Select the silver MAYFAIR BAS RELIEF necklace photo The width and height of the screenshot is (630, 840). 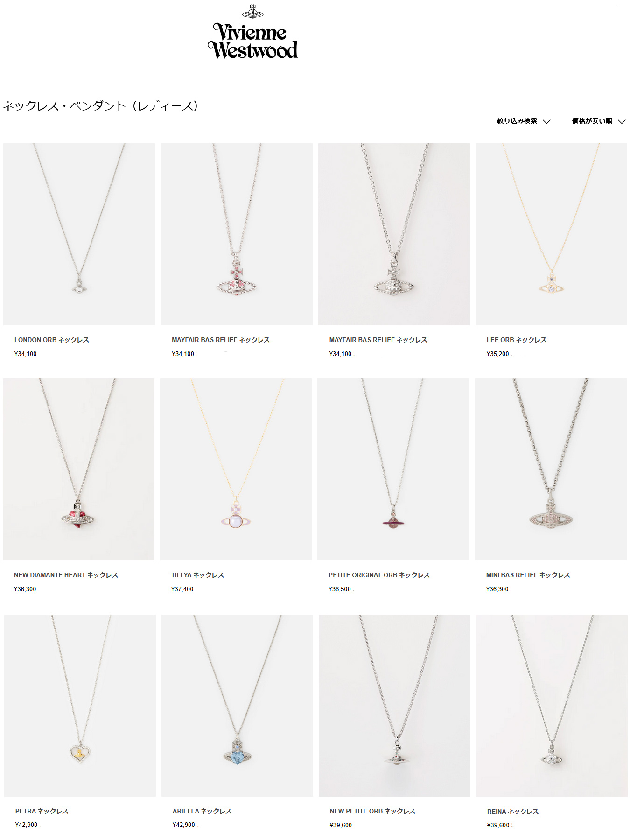point(394,234)
